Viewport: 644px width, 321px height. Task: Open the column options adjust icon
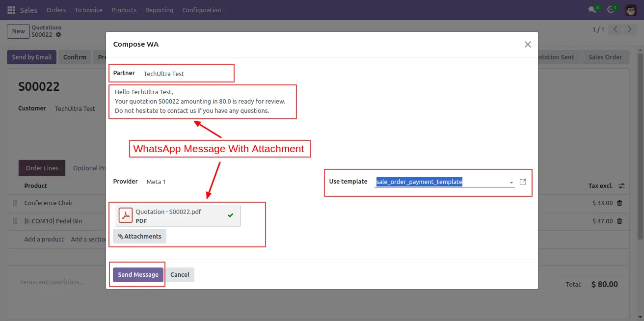tap(621, 186)
